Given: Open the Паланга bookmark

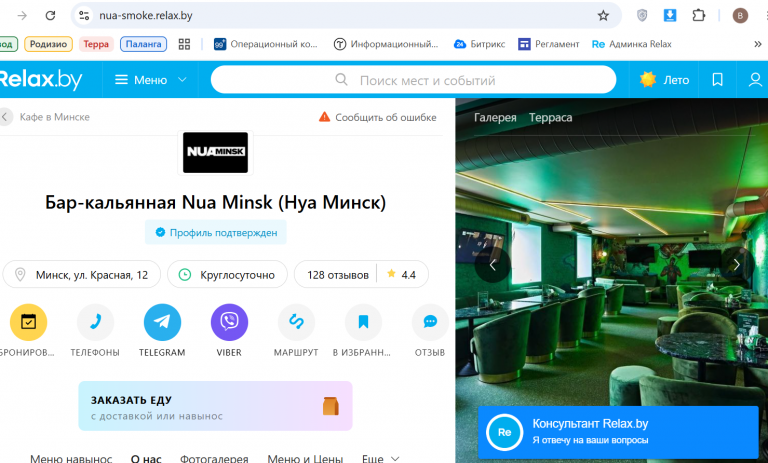Looking at the screenshot, I should pos(144,44).
